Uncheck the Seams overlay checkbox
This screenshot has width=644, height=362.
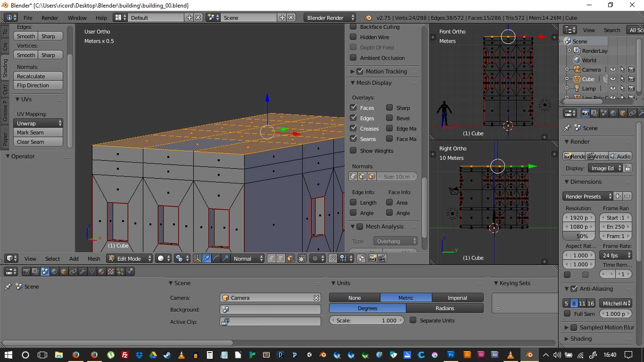353,139
